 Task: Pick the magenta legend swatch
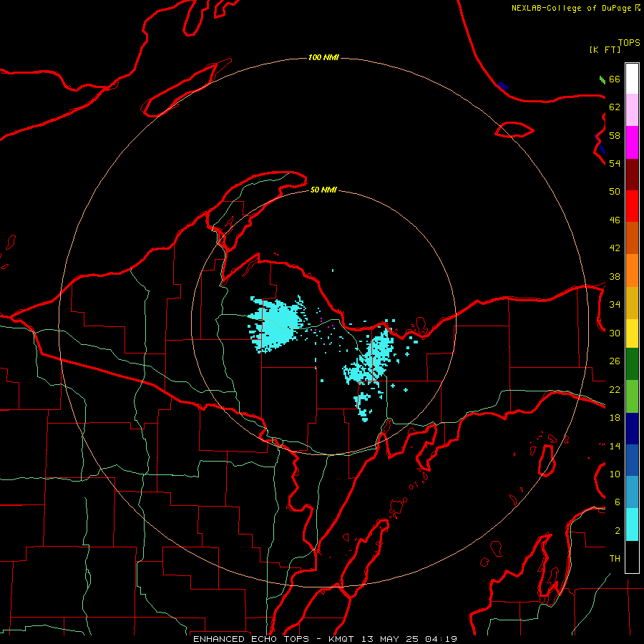click(x=632, y=142)
